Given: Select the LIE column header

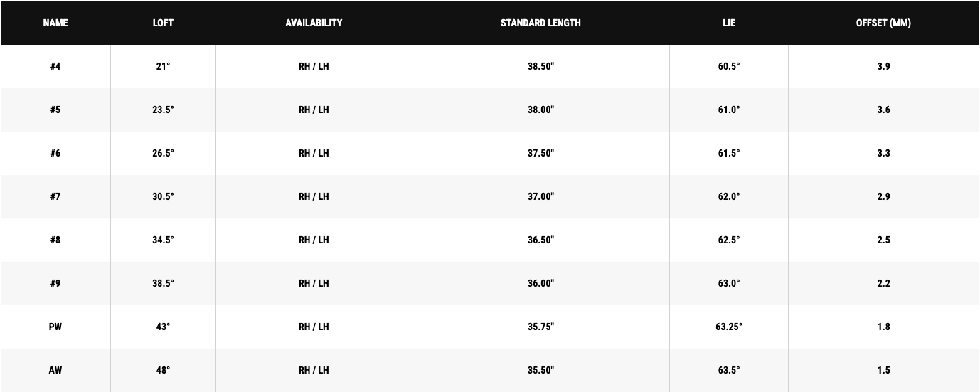Looking at the screenshot, I should tap(729, 23).
